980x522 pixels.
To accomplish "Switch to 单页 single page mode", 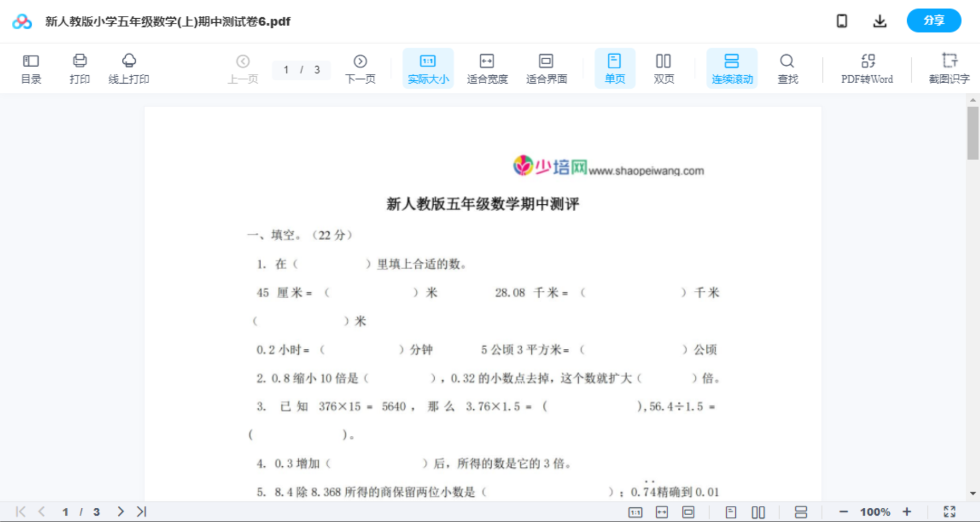I will click(614, 68).
